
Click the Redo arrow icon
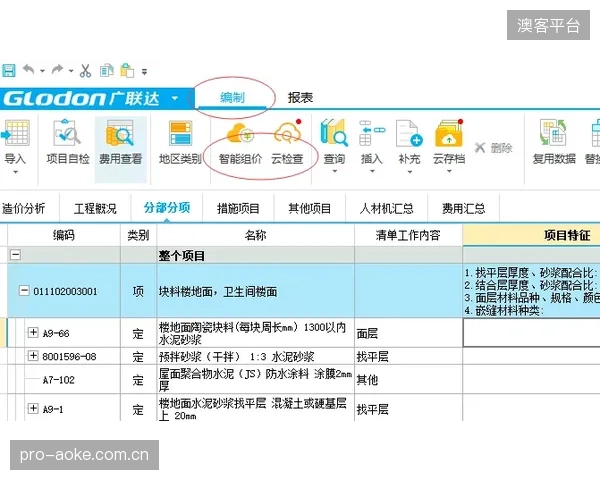click(57, 70)
